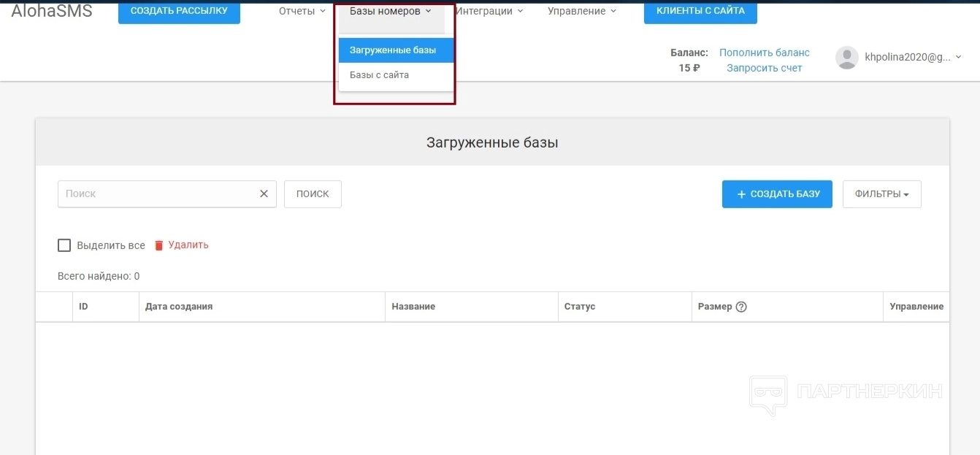This screenshot has height=455, width=980.
Task: Collapse the Базы номеров menu
Action: coord(391,11)
